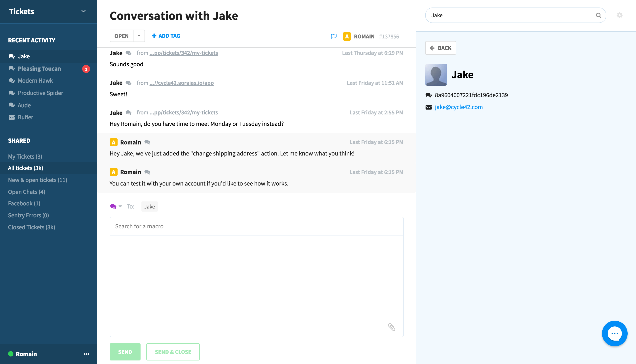Click the search magnifier icon
This screenshot has width=636, height=364.
point(598,15)
